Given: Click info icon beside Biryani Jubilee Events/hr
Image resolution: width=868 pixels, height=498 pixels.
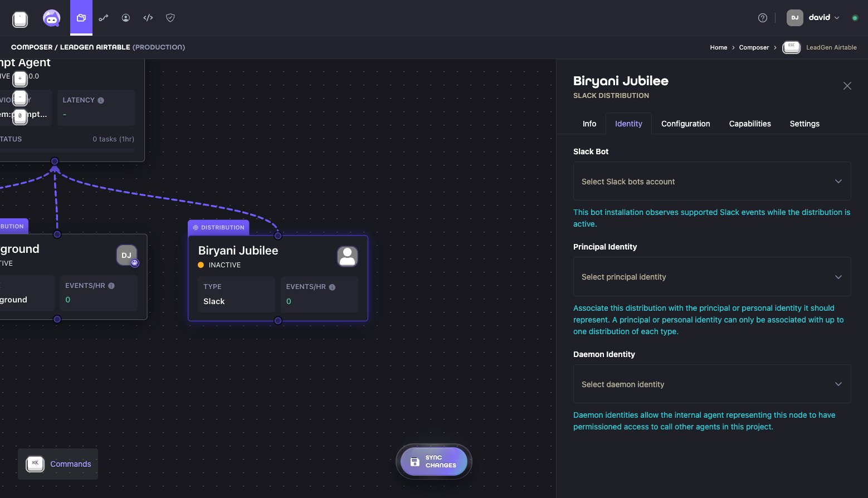Looking at the screenshot, I should [332, 287].
